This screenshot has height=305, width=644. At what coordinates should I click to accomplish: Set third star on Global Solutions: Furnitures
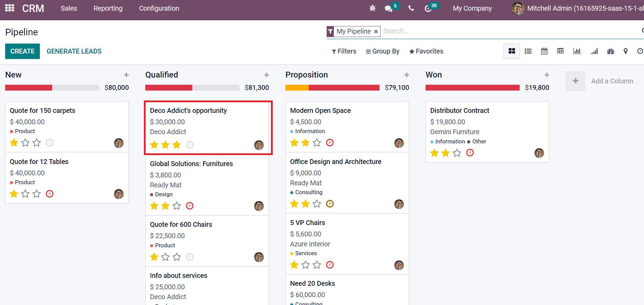tap(177, 206)
